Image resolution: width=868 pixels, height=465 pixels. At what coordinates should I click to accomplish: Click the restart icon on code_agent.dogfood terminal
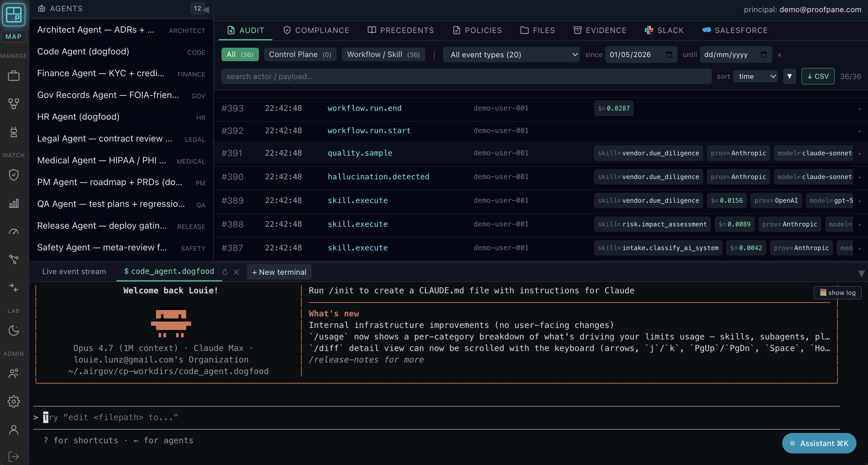pos(225,272)
